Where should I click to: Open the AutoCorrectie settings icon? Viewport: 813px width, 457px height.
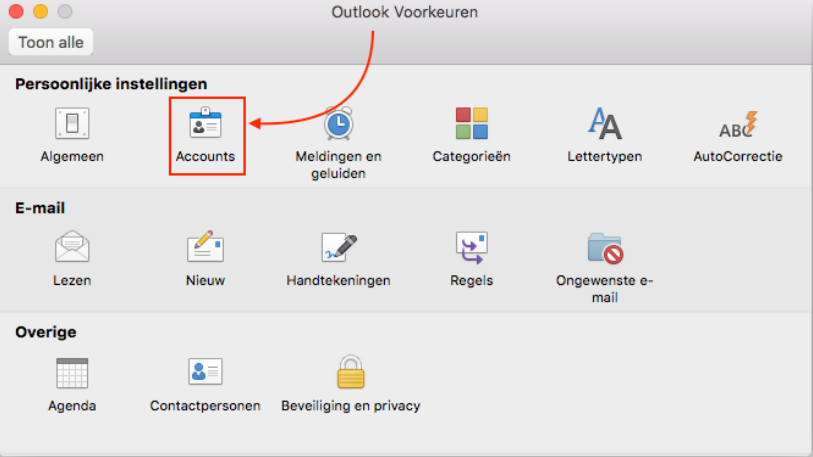[x=738, y=124]
